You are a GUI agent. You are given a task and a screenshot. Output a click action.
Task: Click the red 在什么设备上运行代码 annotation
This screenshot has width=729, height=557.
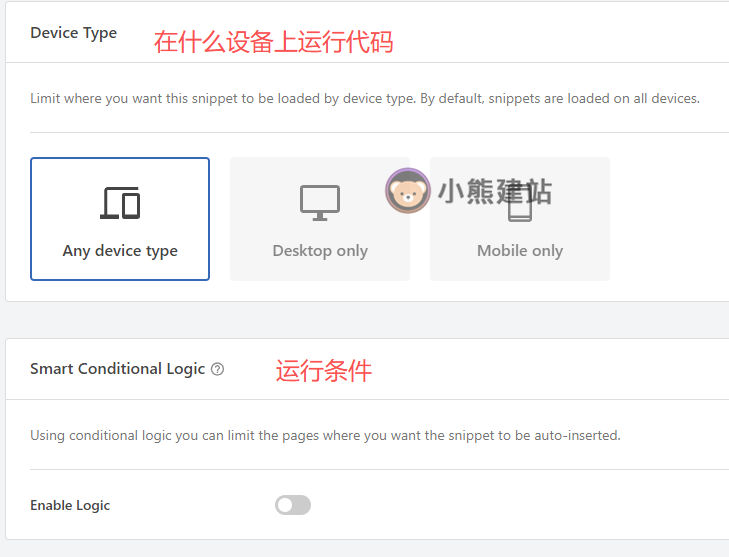273,41
